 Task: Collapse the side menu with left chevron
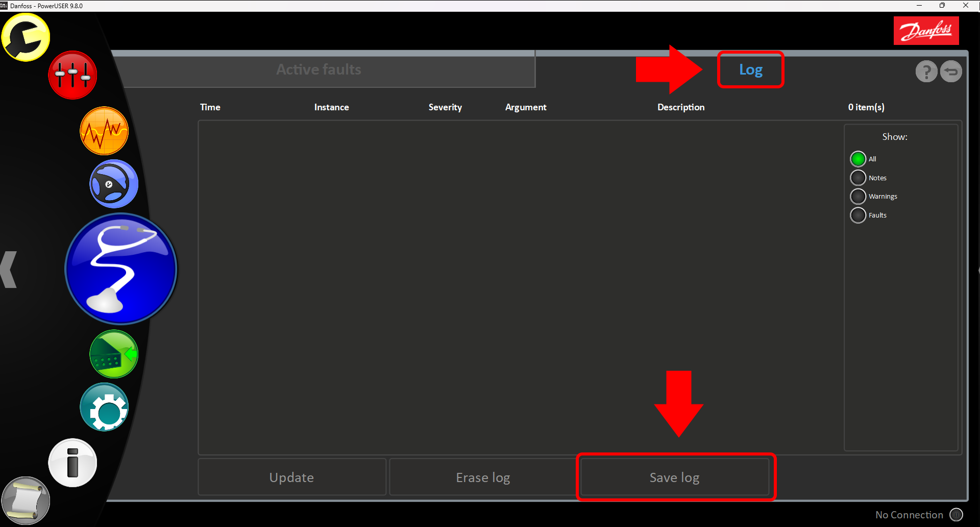(9, 269)
